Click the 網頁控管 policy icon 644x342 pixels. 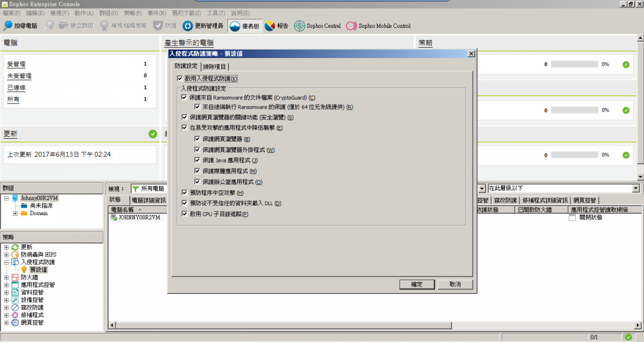15,323
